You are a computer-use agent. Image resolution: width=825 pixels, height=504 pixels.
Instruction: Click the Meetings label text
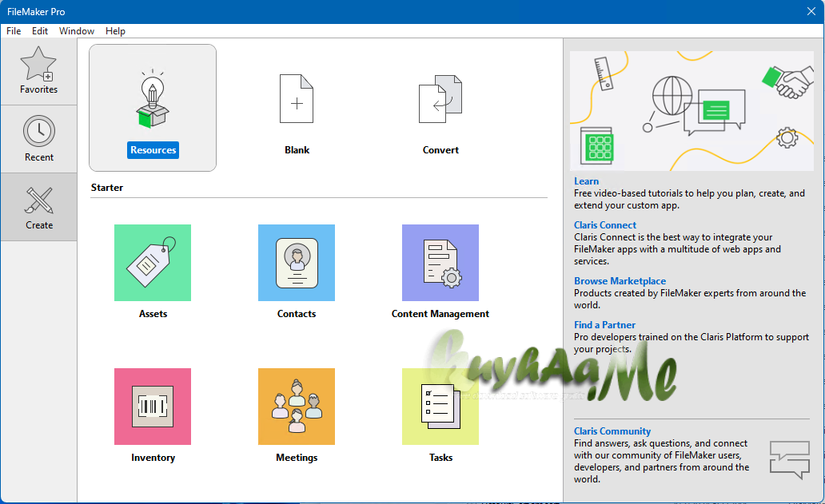pyautogui.click(x=297, y=458)
